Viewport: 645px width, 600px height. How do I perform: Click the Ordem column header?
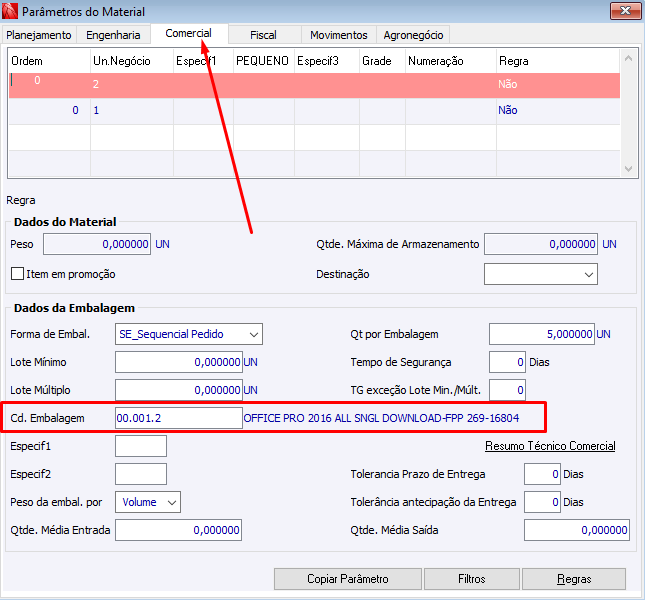(49, 61)
